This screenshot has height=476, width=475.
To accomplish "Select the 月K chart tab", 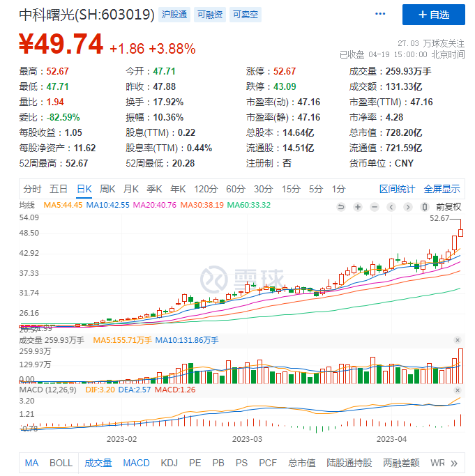I will pos(130,189).
